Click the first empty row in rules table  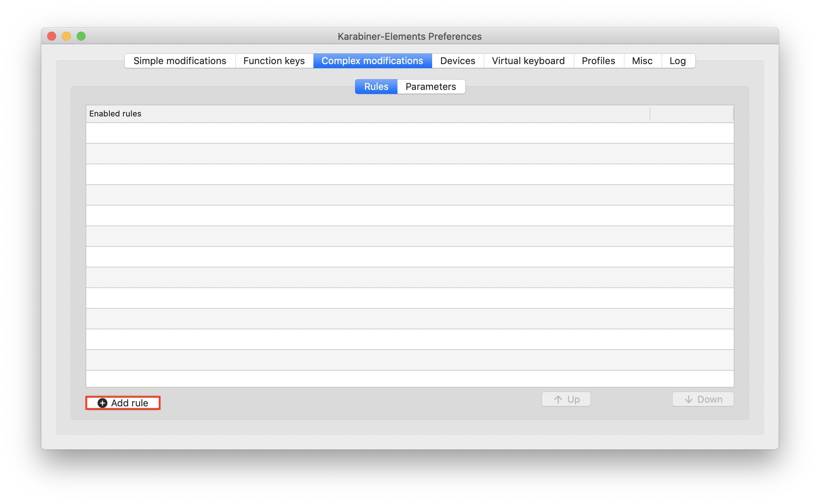click(409, 133)
